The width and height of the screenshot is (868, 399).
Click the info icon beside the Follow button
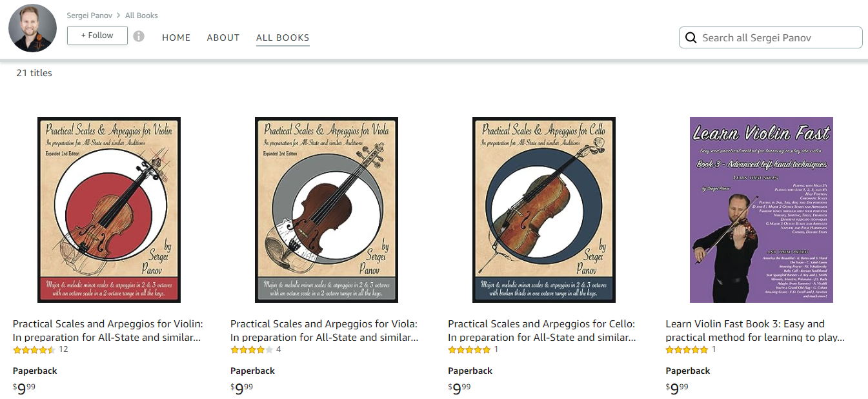click(138, 36)
